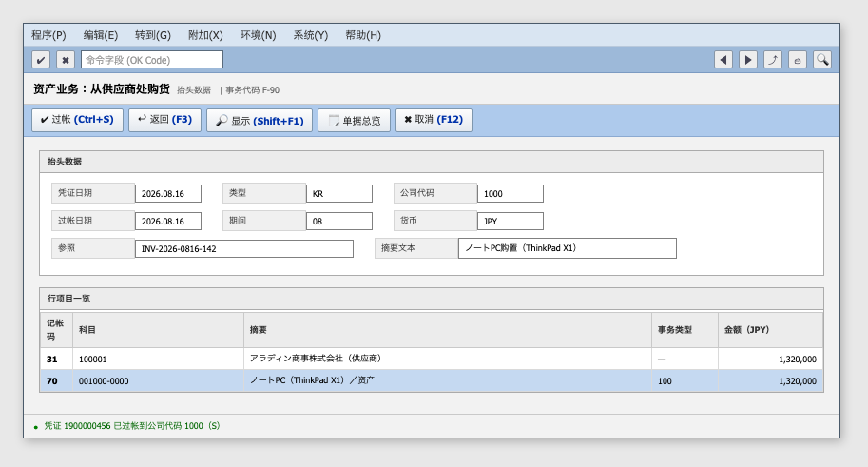This screenshot has height=467, width=868.
Task: Click the 金额 (JPY) column header
Action: tap(771, 330)
